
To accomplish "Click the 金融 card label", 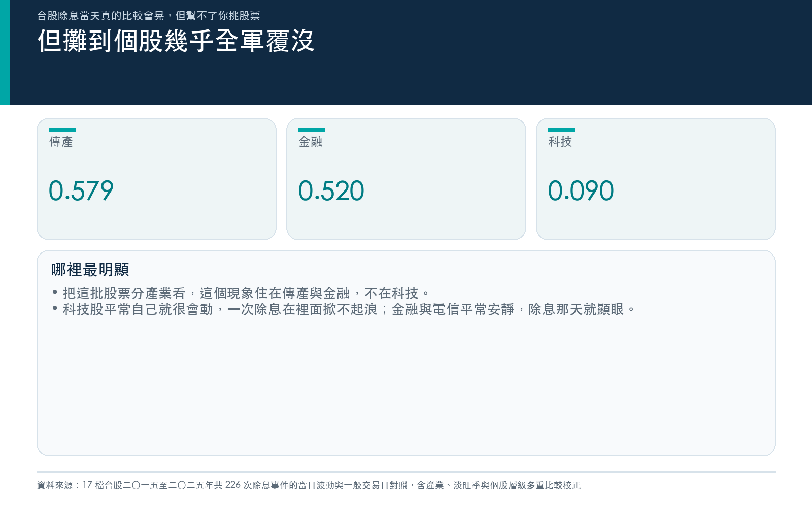I will pyautogui.click(x=311, y=142).
